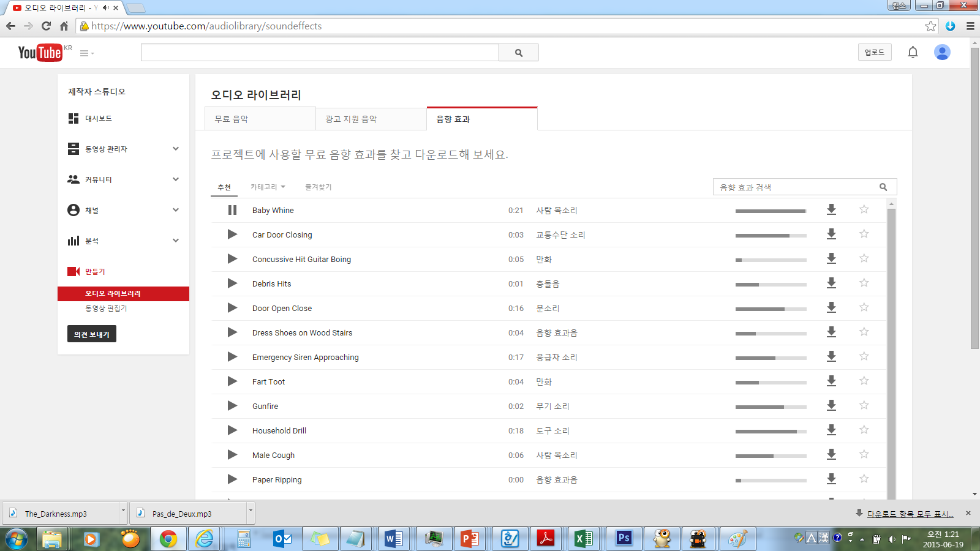The width and height of the screenshot is (980, 551).
Task: Download Paper Ripping effect
Action: click(831, 479)
